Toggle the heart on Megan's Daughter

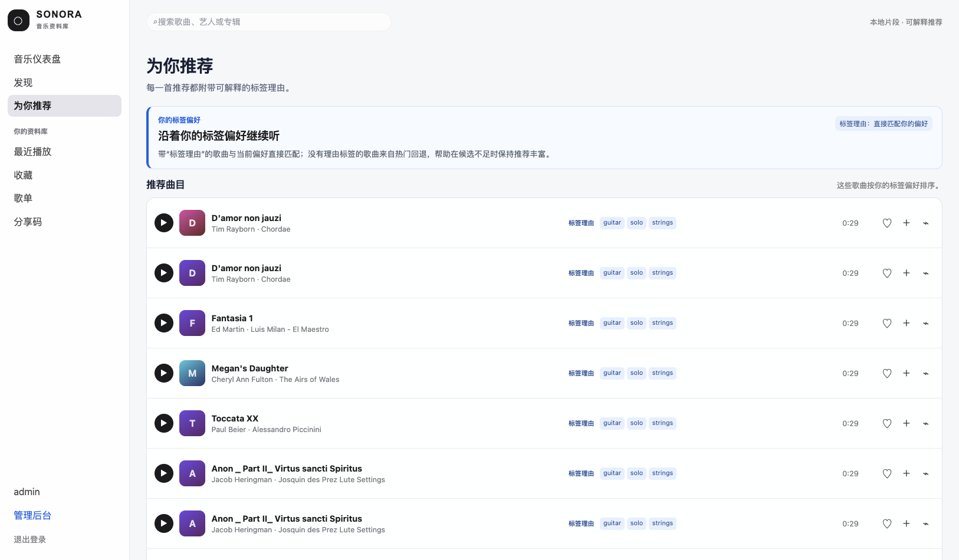pyautogui.click(x=887, y=373)
